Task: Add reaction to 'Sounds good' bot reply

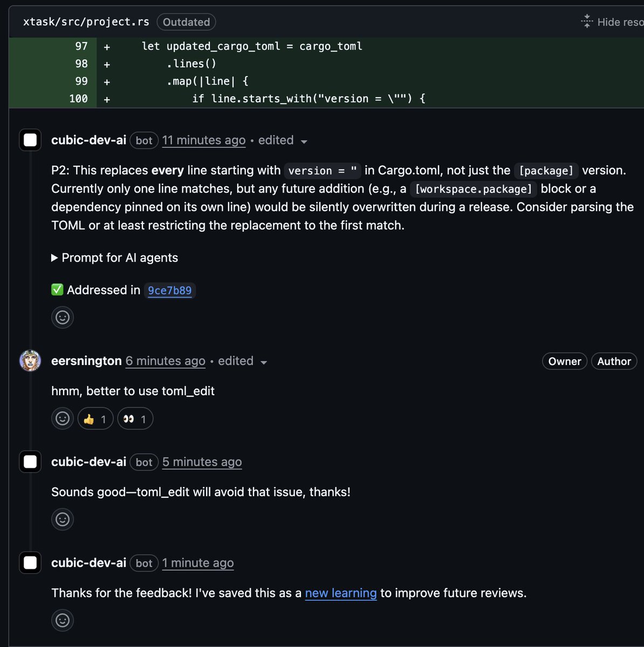Action: 63,519
